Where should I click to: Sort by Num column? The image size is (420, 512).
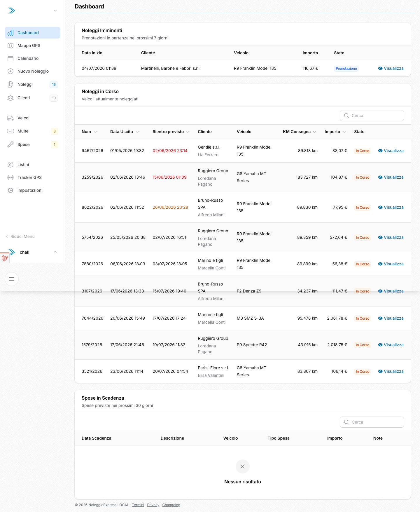pyautogui.click(x=89, y=132)
